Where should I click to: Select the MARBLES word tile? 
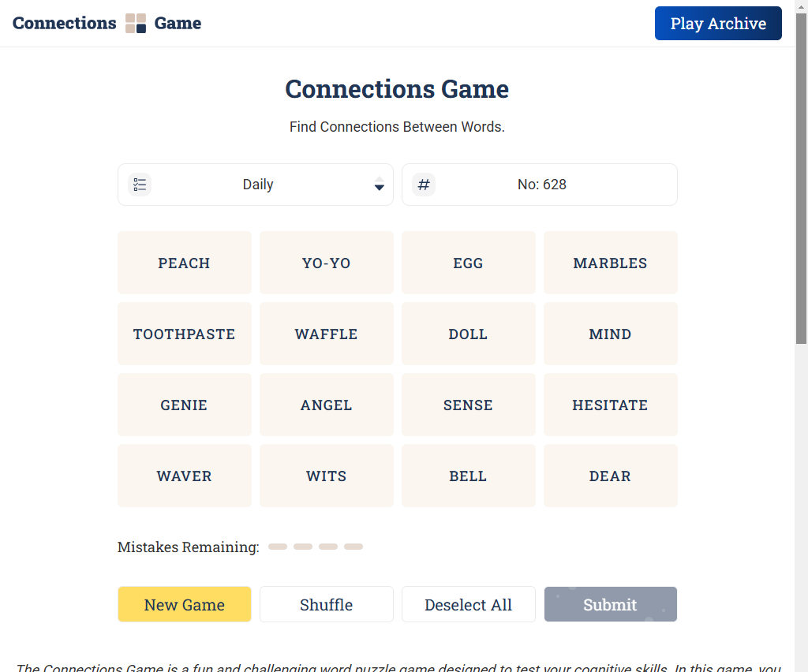(610, 263)
